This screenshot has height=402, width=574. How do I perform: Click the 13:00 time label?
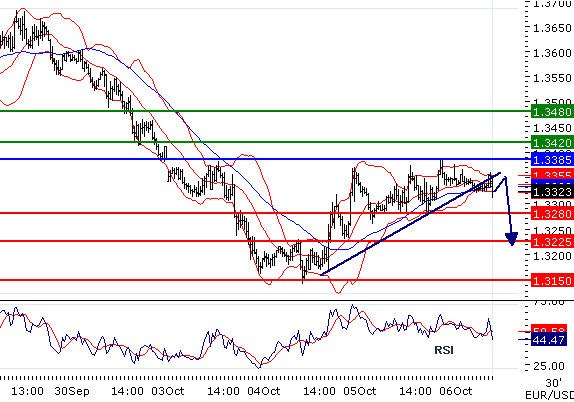pos(27,391)
